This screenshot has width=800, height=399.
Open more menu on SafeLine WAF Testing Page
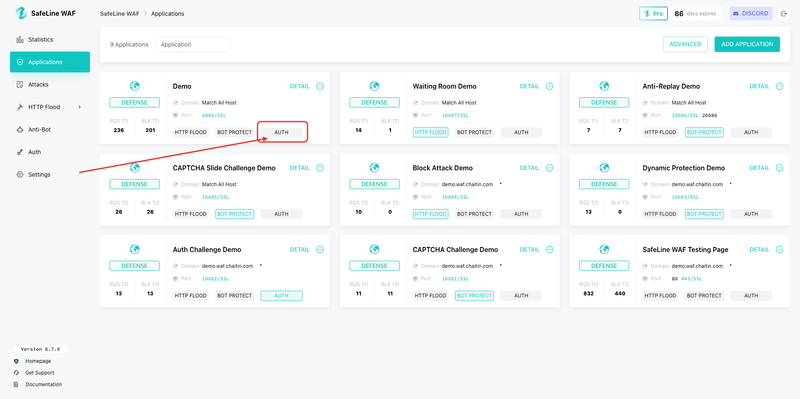[780, 250]
